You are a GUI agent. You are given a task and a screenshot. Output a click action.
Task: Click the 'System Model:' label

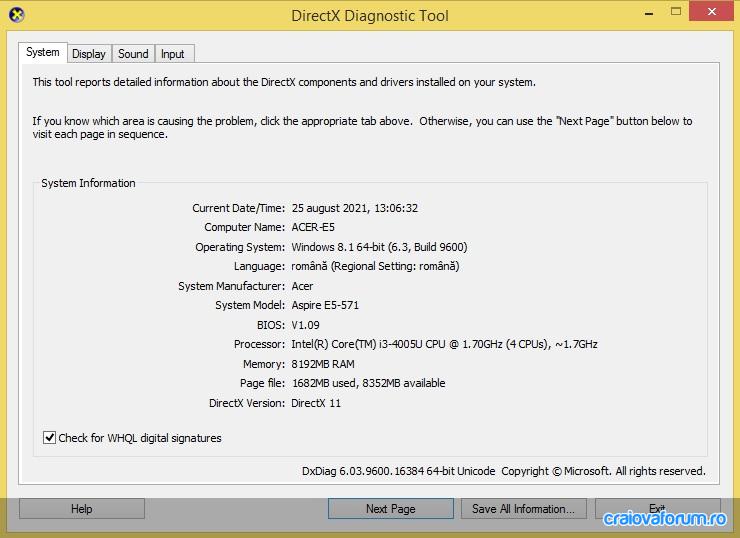pyautogui.click(x=250, y=305)
